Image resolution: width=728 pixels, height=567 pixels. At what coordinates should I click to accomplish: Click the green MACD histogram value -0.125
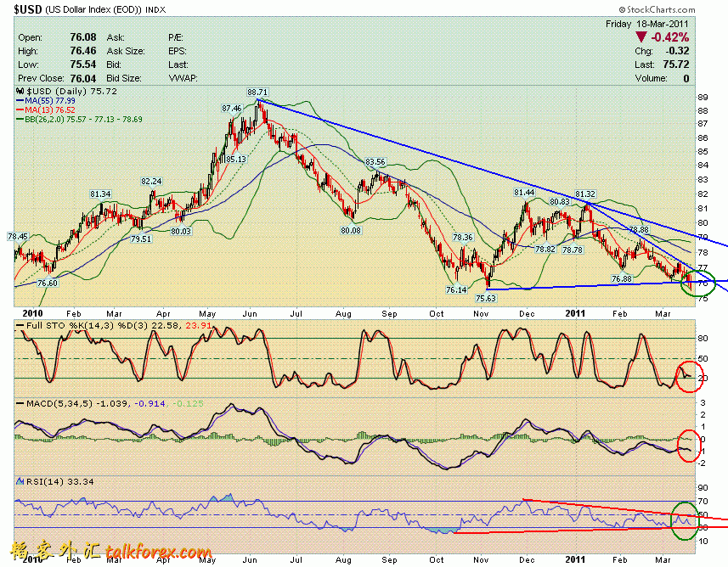(x=188, y=404)
